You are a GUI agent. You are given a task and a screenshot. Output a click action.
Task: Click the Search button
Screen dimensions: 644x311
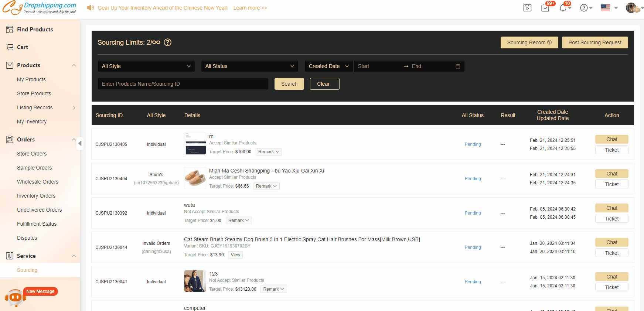coord(289,84)
